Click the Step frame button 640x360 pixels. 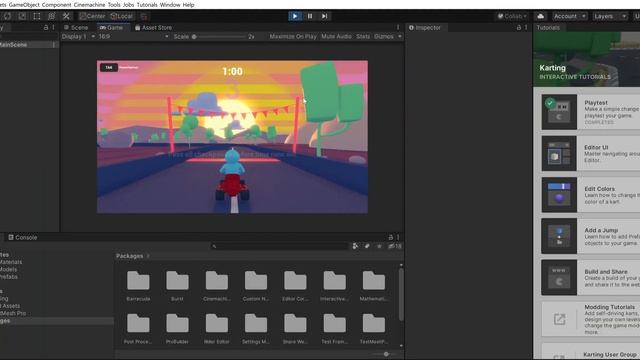coord(324,16)
